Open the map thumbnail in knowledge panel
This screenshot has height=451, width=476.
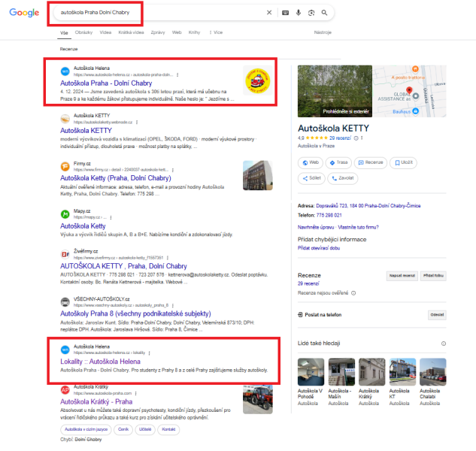(x=410, y=91)
